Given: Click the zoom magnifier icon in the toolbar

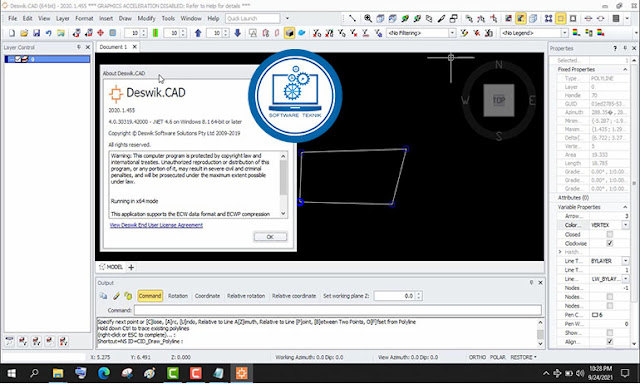Looking at the screenshot, I should (x=368, y=18).
